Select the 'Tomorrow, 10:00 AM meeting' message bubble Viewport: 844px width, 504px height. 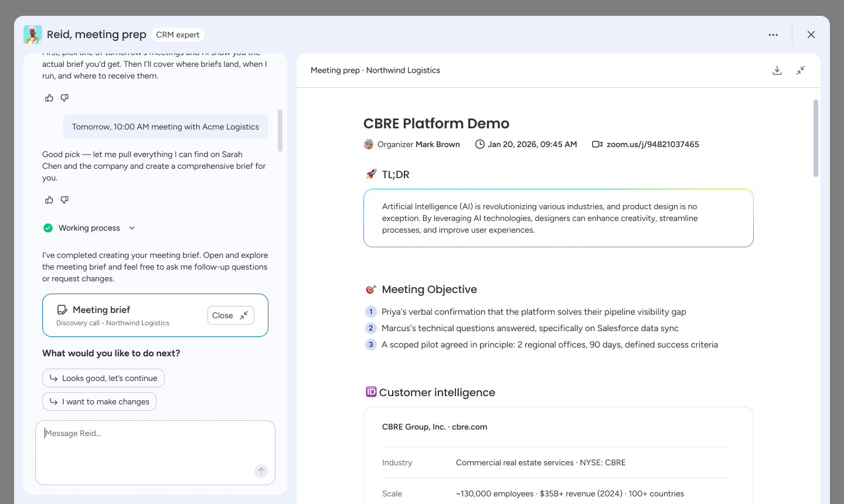pyautogui.click(x=165, y=127)
